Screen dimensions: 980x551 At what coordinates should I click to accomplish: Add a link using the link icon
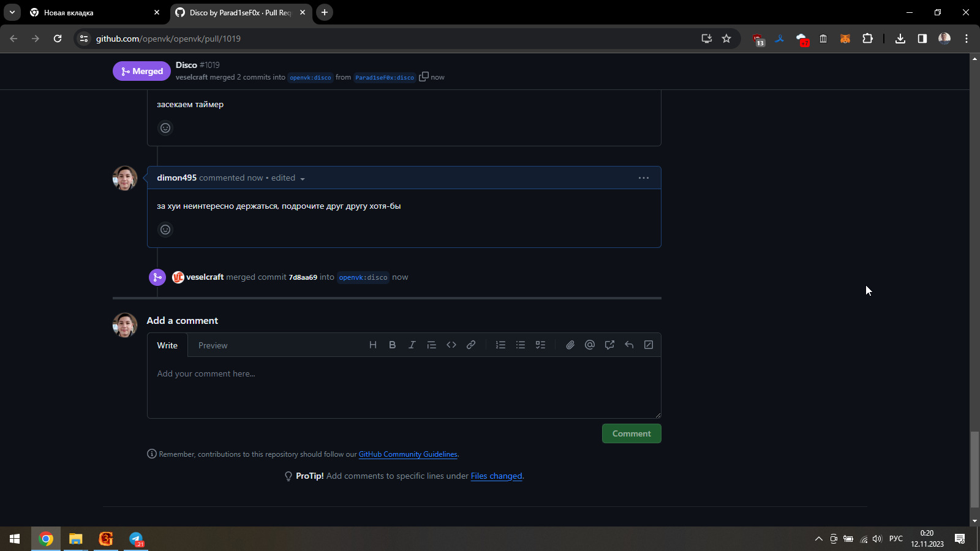coord(471,345)
